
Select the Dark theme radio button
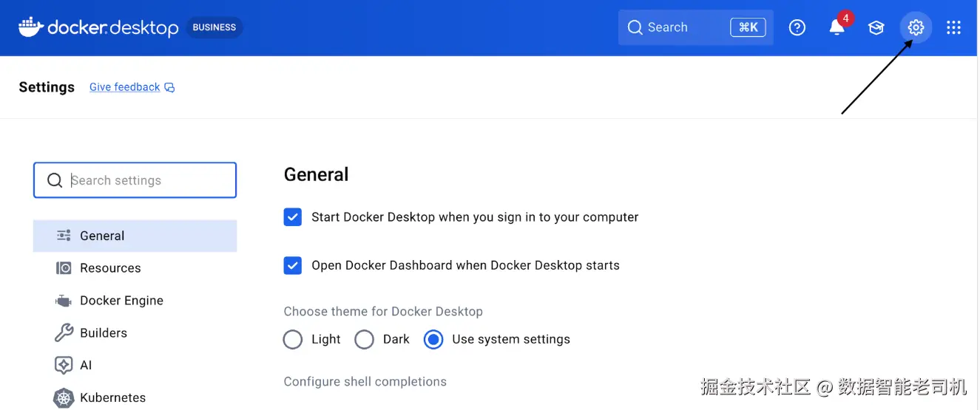365,339
